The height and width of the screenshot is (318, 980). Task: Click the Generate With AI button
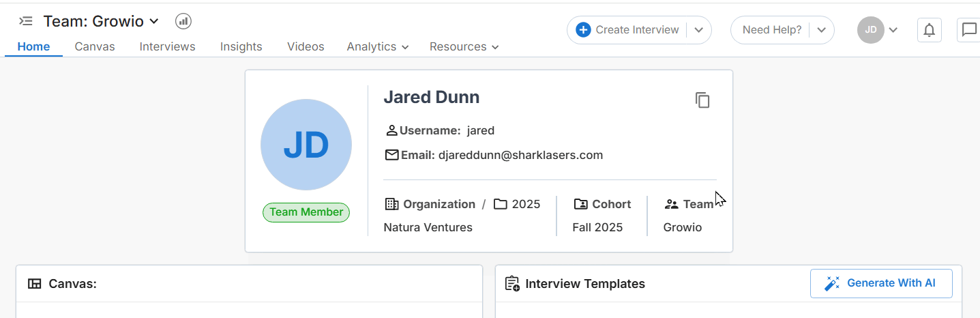[x=880, y=283]
